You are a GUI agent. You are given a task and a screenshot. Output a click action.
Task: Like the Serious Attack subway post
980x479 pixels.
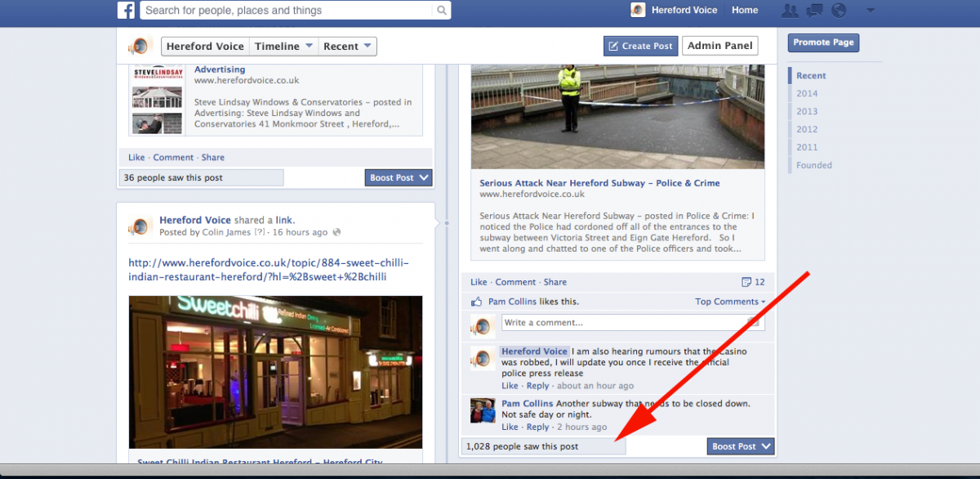tap(479, 282)
